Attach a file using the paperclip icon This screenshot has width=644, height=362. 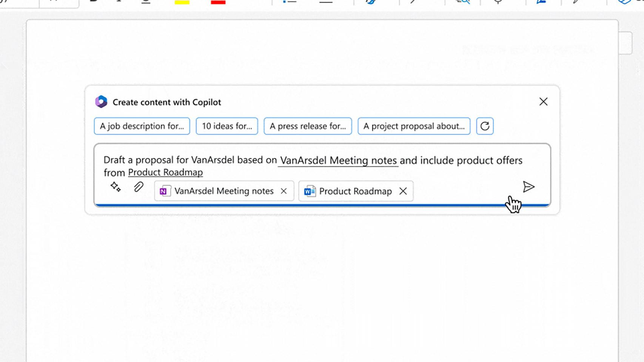point(139,187)
